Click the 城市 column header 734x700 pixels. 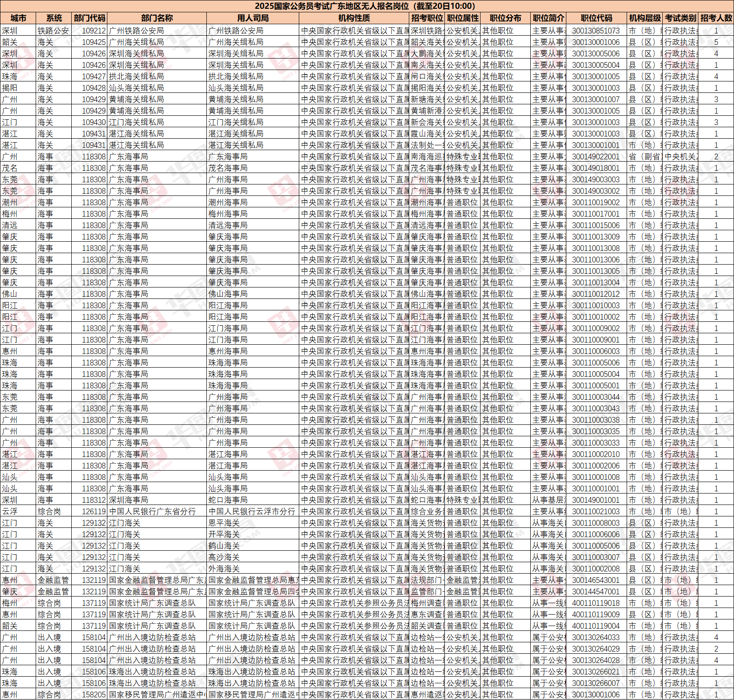pyautogui.click(x=18, y=18)
